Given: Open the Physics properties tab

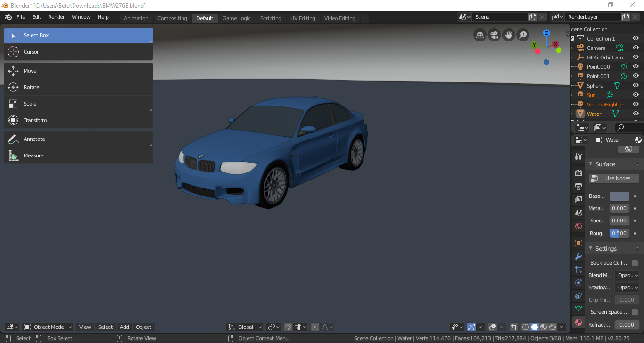Looking at the screenshot, I should coord(578,283).
